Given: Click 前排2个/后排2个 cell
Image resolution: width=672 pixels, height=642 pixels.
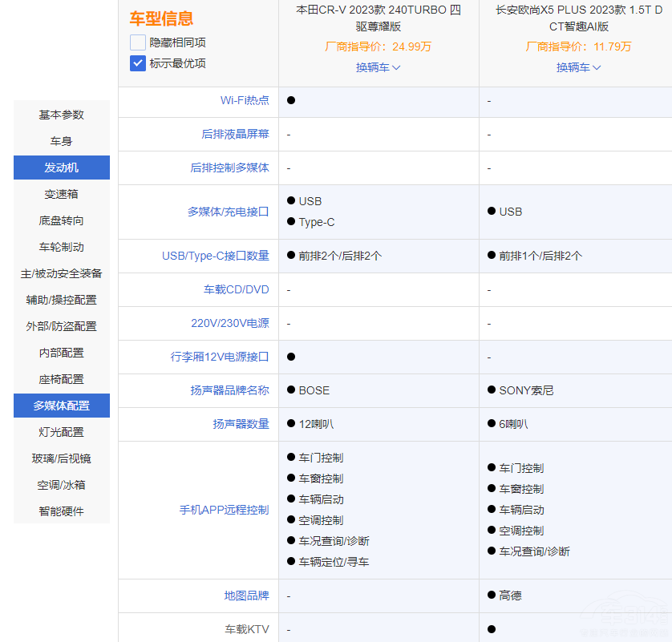Looking at the screenshot, I should [340, 256].
